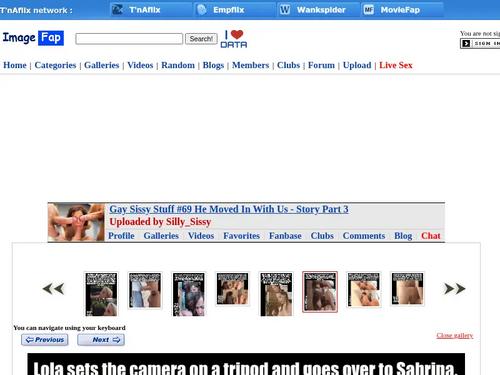Open the MovieFap network tab
This screenshot has height=375, width=500.
403,10
